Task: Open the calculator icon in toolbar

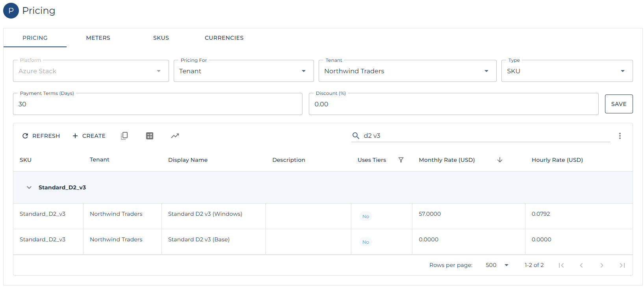Action: click(150, 136)
